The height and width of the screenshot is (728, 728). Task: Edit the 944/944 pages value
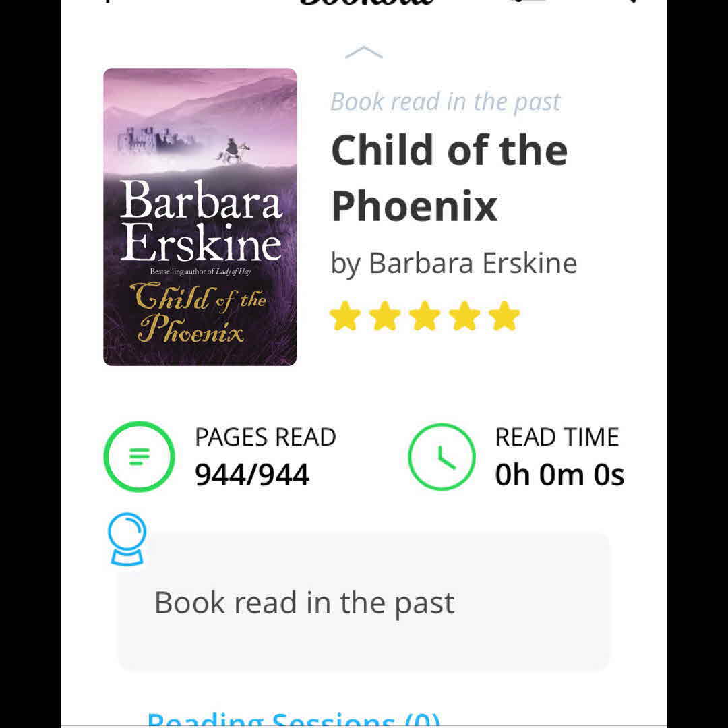(251, 475)
